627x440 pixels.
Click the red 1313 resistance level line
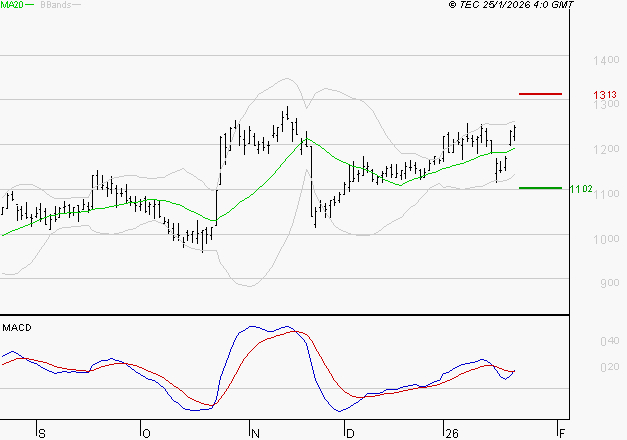[540, 94]
